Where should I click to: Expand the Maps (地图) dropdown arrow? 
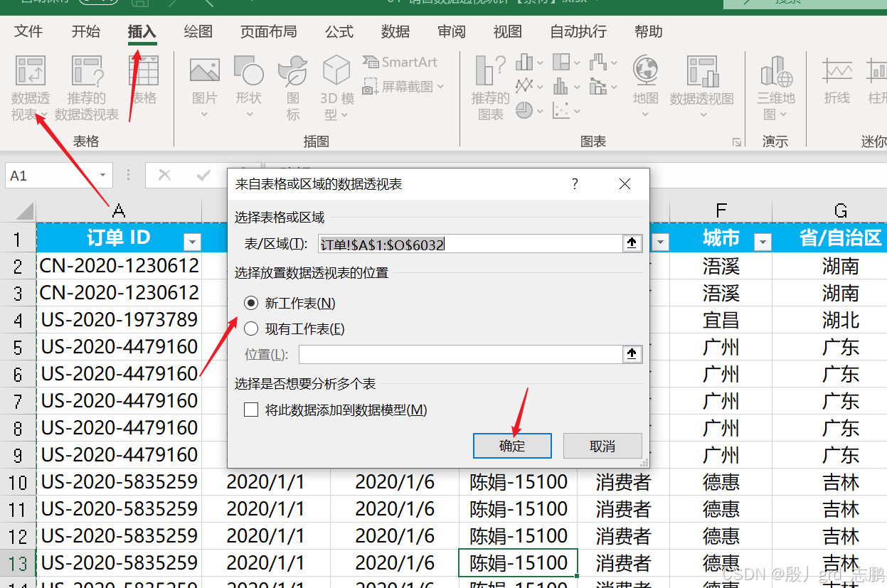[646, 114]
